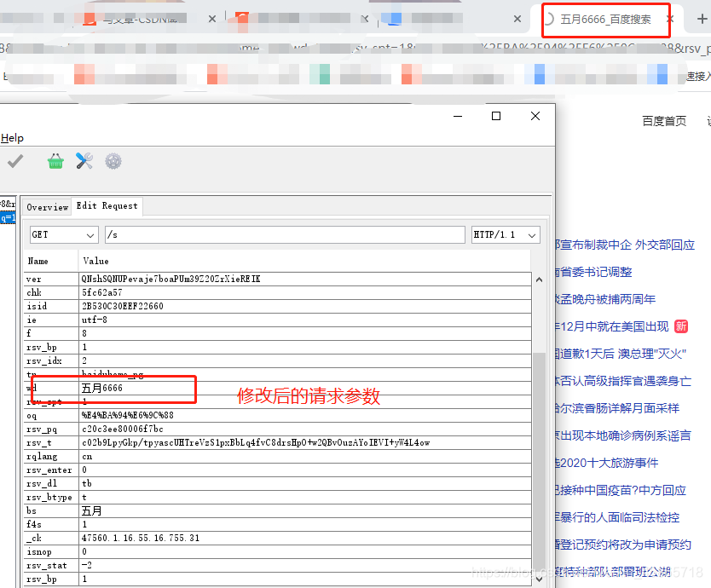Select the rsv_t parameter value cell

coord(305,442)
